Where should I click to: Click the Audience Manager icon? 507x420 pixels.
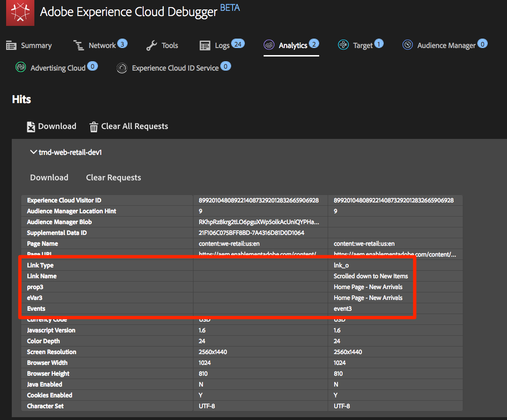[x=408, y=45]
